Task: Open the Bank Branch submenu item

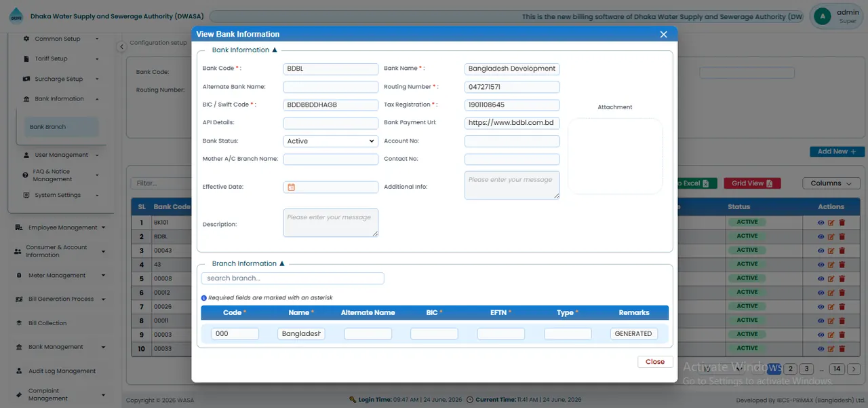Action: pos(60,127)
